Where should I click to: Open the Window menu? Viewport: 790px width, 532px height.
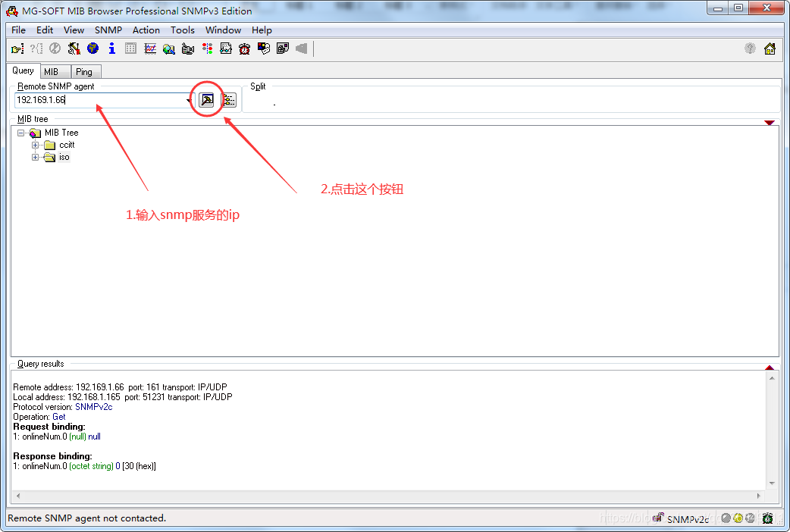[x=223, y=30]
